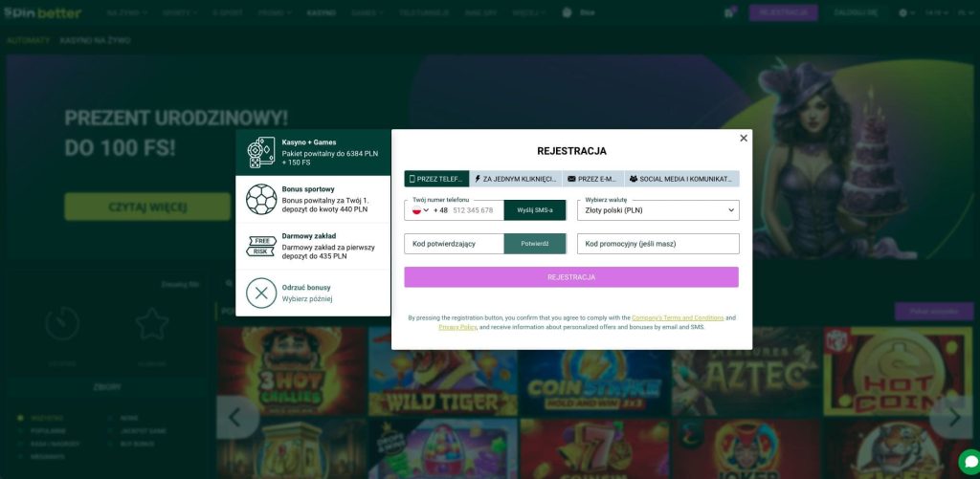Open the Kasyno na żywo sub-tab
980x479 pixels.
(95, 40)
